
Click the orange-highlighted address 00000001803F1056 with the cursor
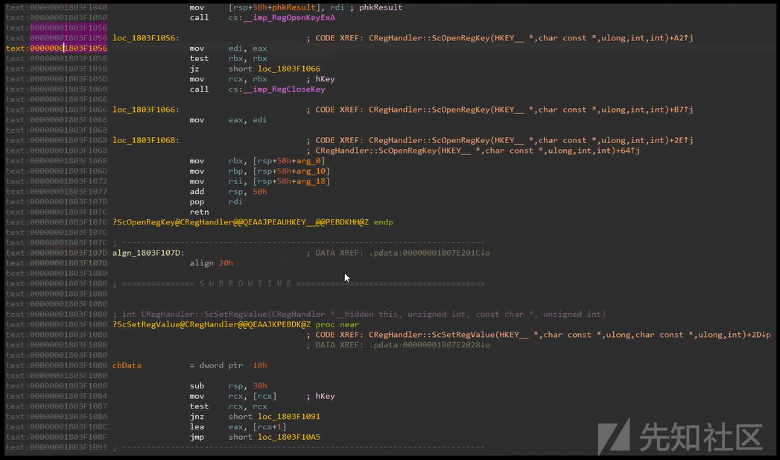tap(68, 48)
